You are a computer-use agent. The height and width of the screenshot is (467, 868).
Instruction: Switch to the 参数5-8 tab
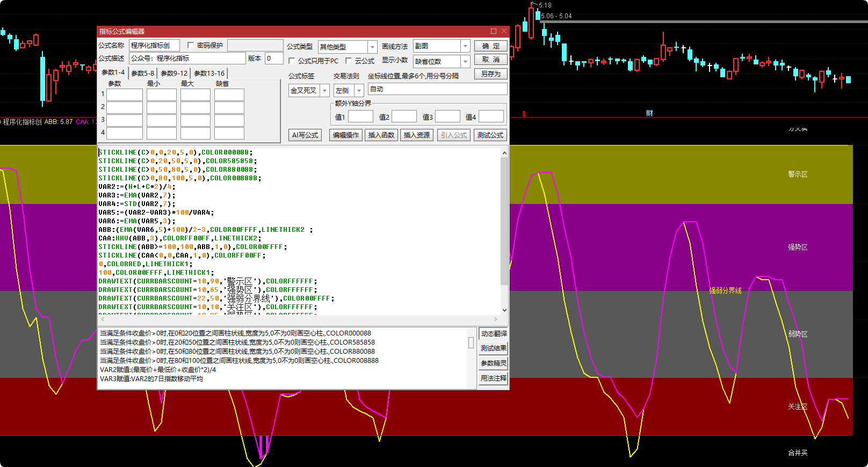point(142,73)
